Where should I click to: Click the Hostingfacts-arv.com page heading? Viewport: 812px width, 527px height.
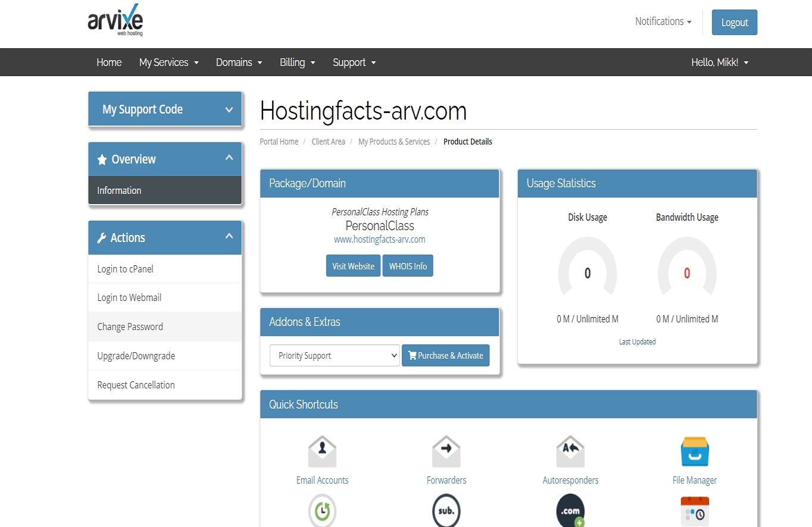[x=363, y=111]
